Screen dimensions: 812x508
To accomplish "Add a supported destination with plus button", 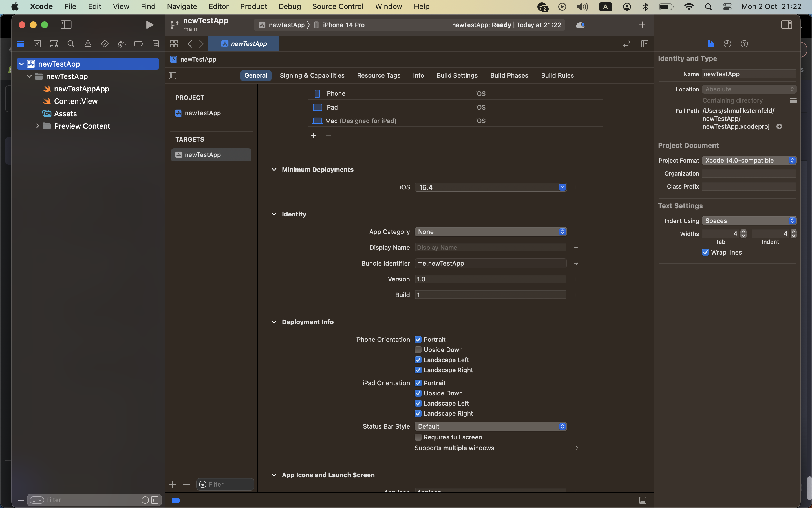I will pyautogui.click(x=314, y=135).
